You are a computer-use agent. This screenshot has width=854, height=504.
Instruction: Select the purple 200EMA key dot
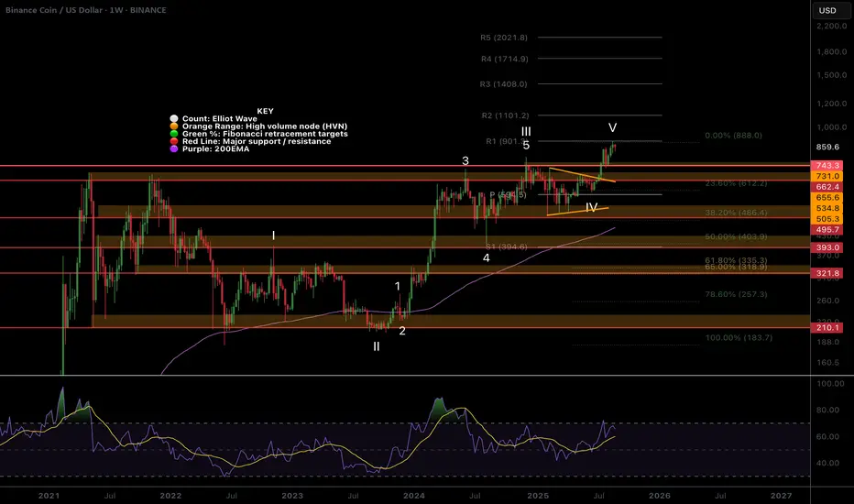click(174, 148)
